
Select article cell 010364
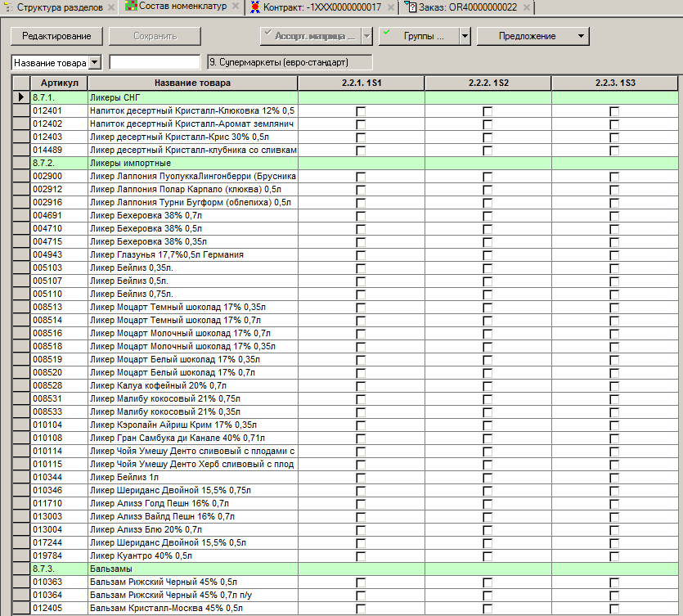click(x=59, y=595)
